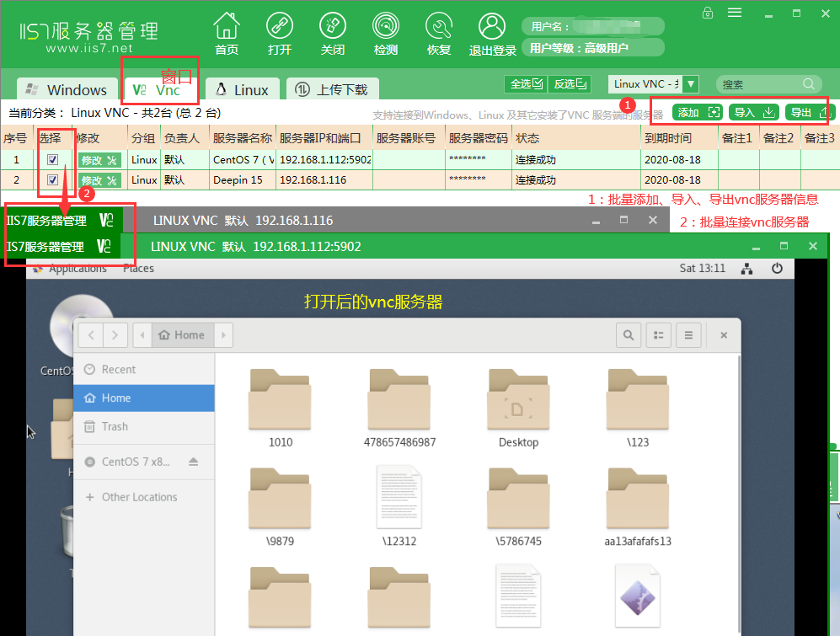The width and height of the screenshot is (840, 636).
Task: Click the 导入 import button
Action: point(754,113)
